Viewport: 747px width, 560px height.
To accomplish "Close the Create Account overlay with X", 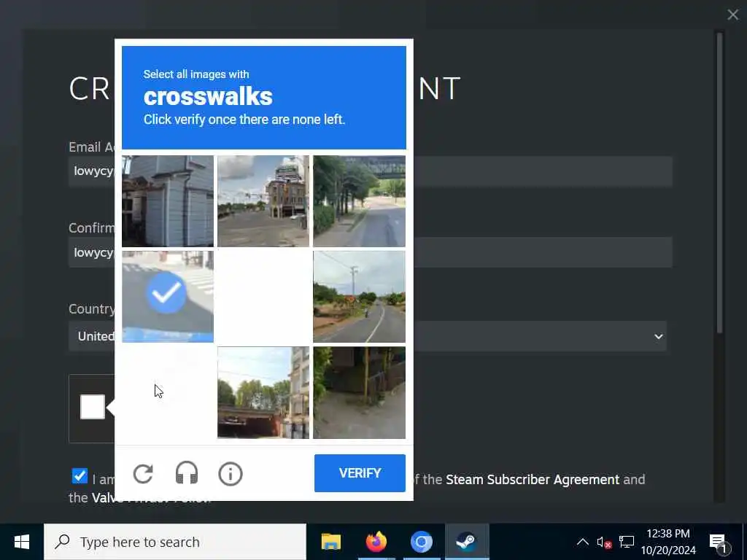I will pos(732,15).
